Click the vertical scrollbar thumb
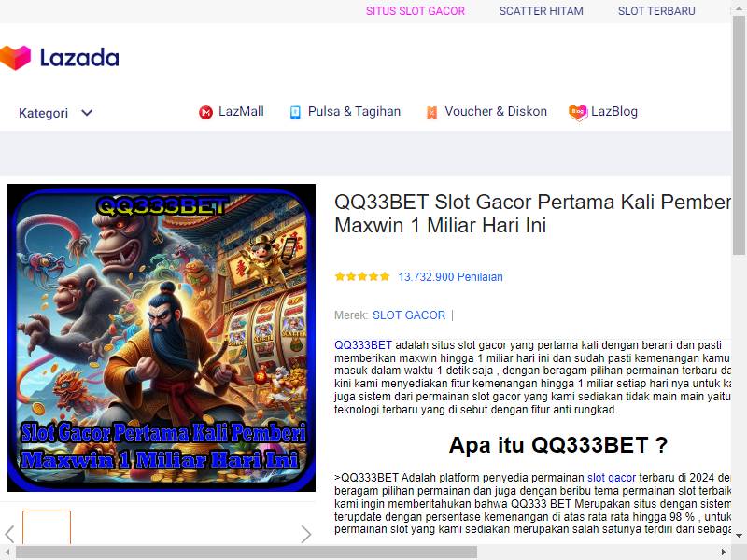Image resolution: width=747 pixels, height=560 pixels. pos(739,135)
